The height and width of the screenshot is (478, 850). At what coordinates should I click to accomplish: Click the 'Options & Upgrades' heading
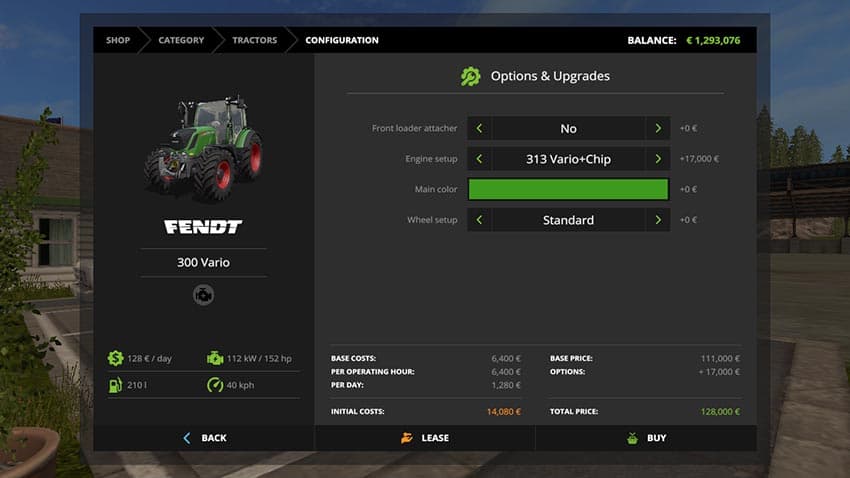(x=550, y=76)
